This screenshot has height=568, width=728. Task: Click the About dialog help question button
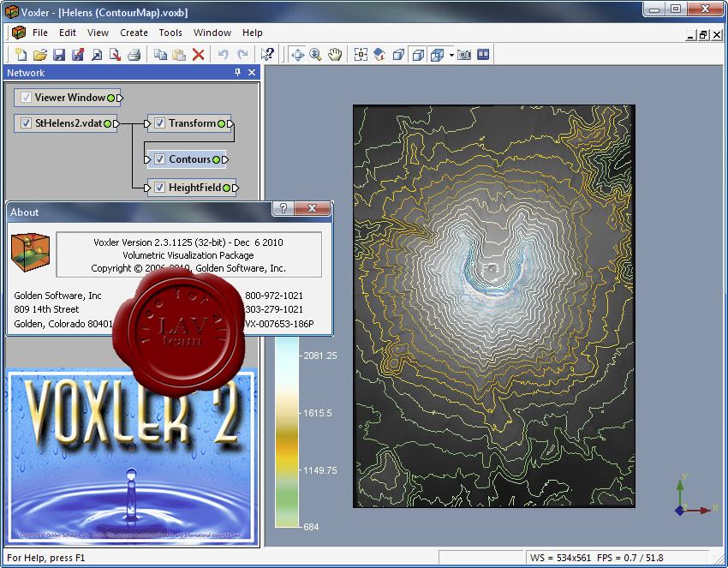pos(283,208)
